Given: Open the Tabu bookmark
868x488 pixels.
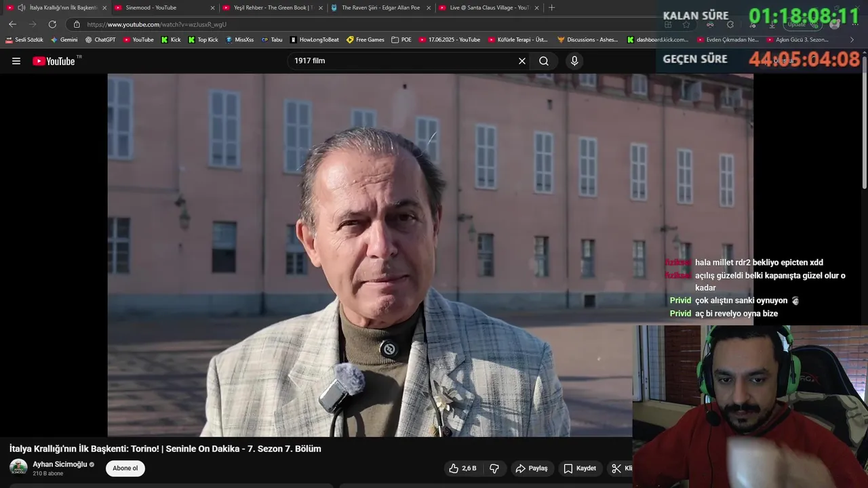Looking at the screenshot, I should pos(272,40).
